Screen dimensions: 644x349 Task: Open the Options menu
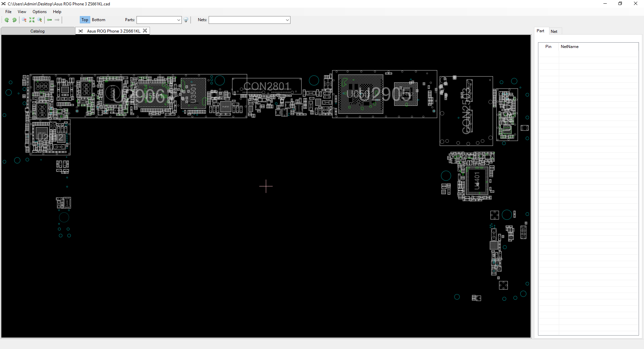(40, 12)
